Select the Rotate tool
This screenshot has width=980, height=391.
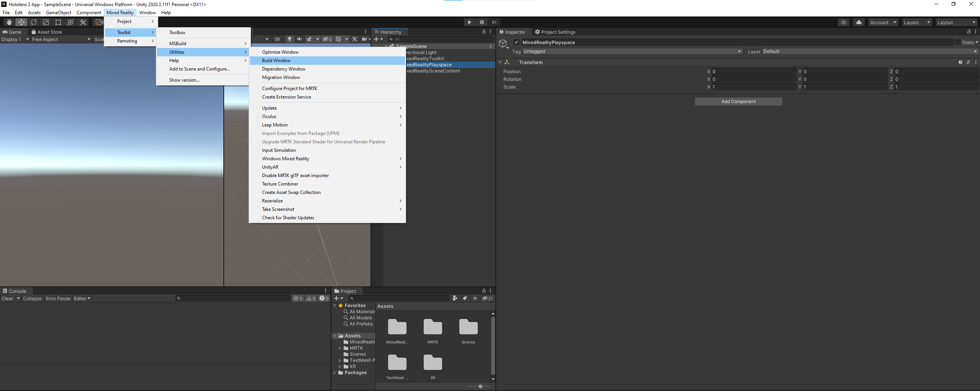[34, 22]
